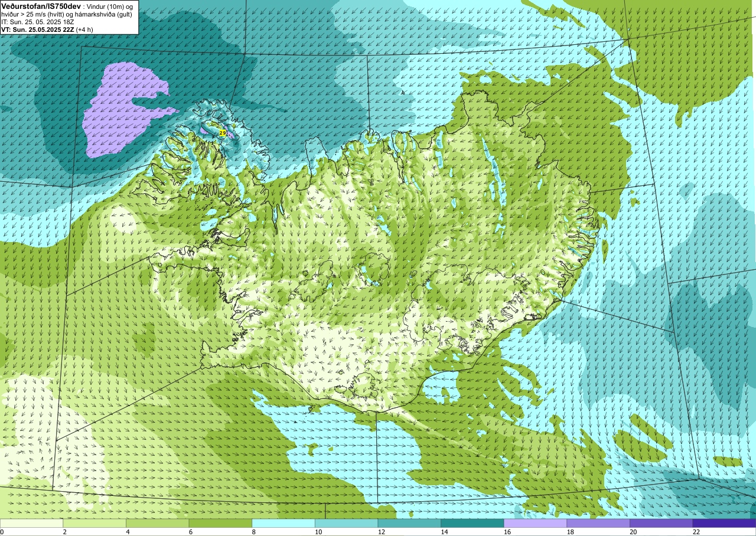Click the 8–10 m/s light cyan legend swatch
756x536 pixels.
[x=283, y=523]
